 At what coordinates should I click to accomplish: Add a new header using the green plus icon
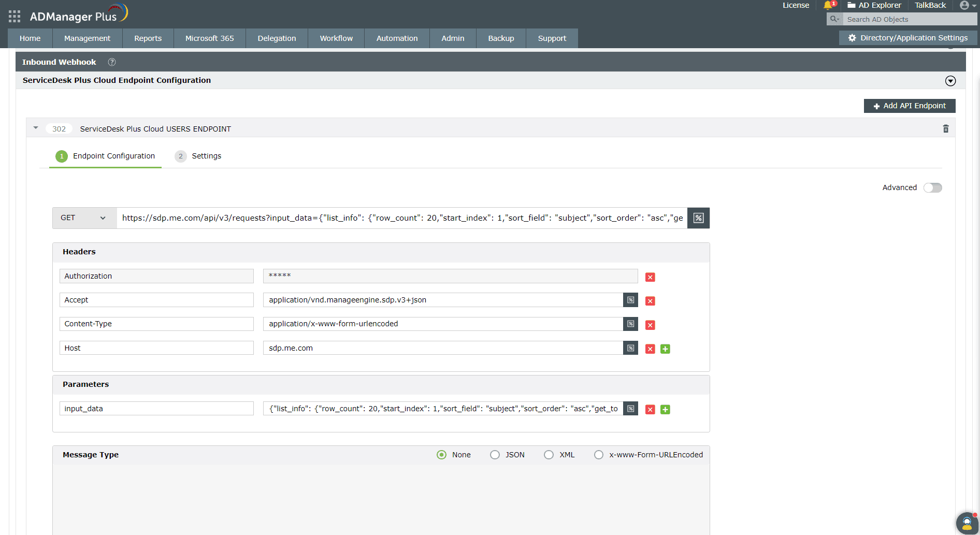click(665, 349)
